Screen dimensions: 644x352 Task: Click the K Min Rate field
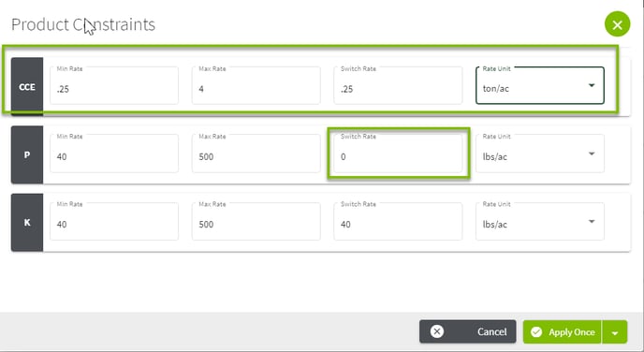[114, 221]
